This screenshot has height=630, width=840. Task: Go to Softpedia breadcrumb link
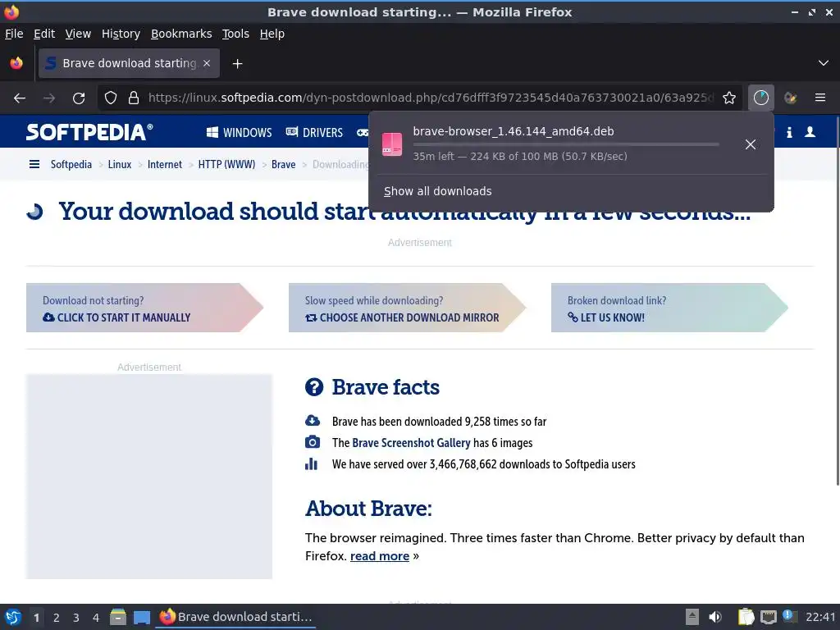click(x=71, y=164)
